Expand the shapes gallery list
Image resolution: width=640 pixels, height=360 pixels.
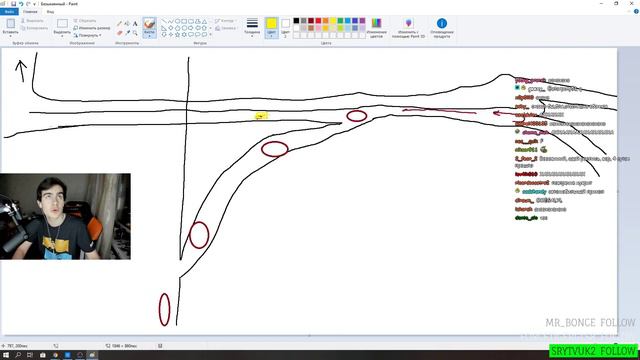(x=210, y=35)
